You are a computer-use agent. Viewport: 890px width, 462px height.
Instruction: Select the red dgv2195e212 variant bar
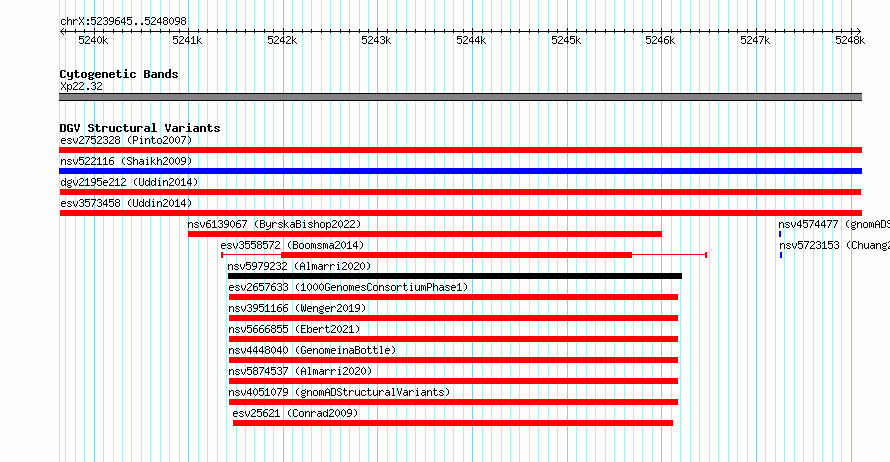(460, 192)
